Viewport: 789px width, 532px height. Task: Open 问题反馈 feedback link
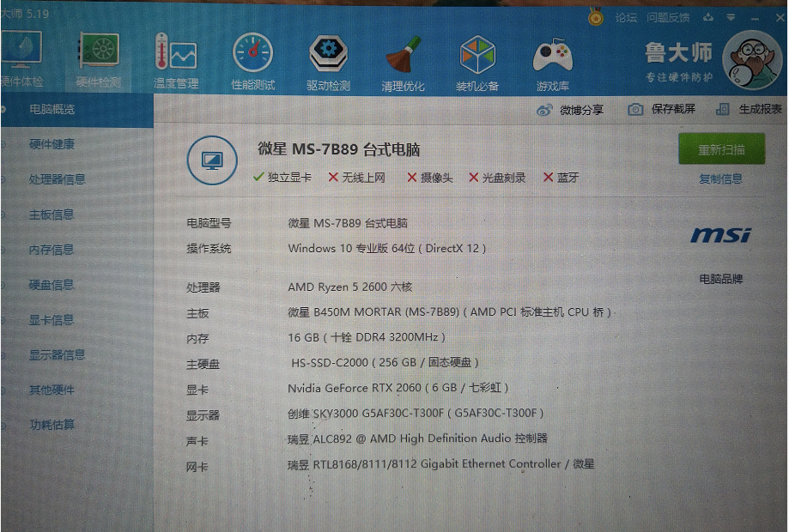click(668, 18)
